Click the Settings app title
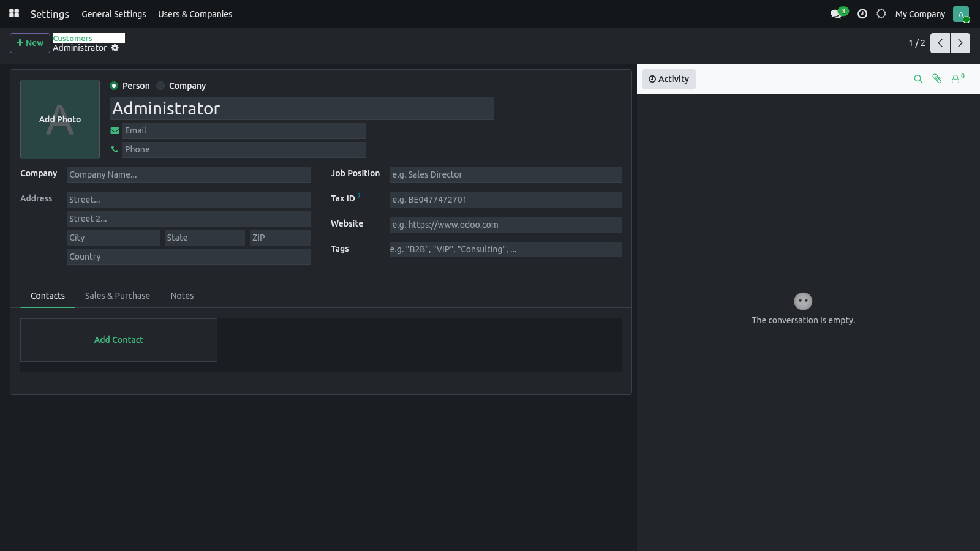This screenshot has height=551, width=980. (x=50, y=14)
